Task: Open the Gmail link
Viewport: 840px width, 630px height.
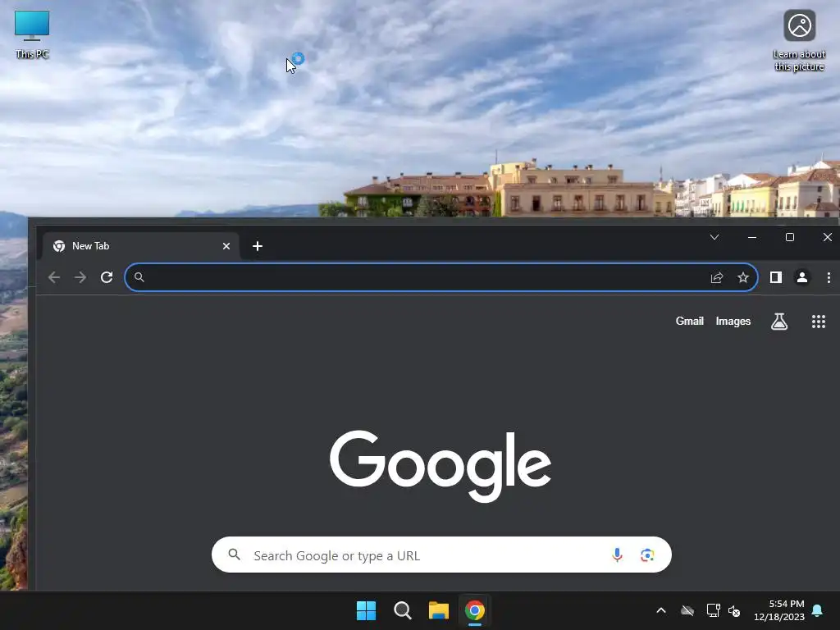Action: [x=689, y=321]
